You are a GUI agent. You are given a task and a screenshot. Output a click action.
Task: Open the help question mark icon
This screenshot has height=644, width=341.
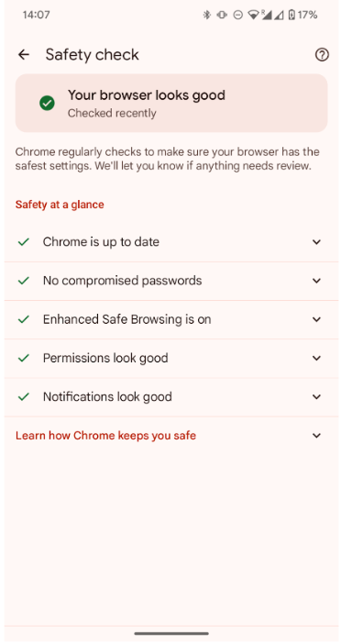[x=322, y=55]
